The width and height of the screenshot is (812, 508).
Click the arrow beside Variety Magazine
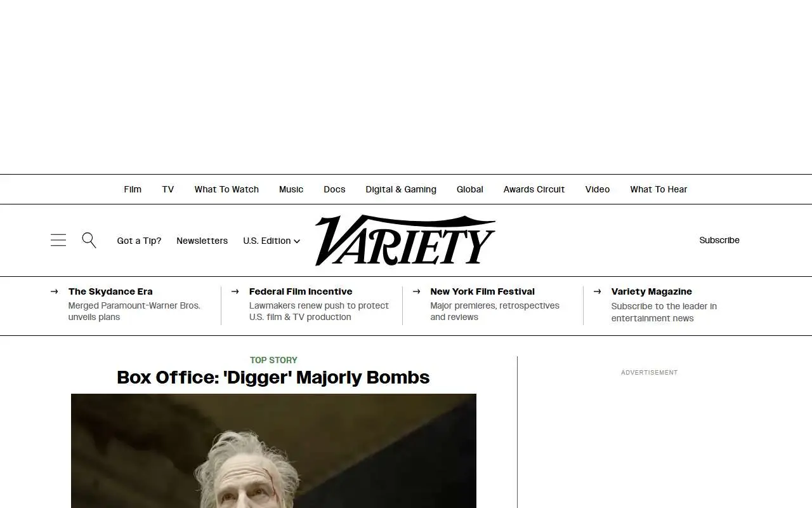[x=598, y=291]
